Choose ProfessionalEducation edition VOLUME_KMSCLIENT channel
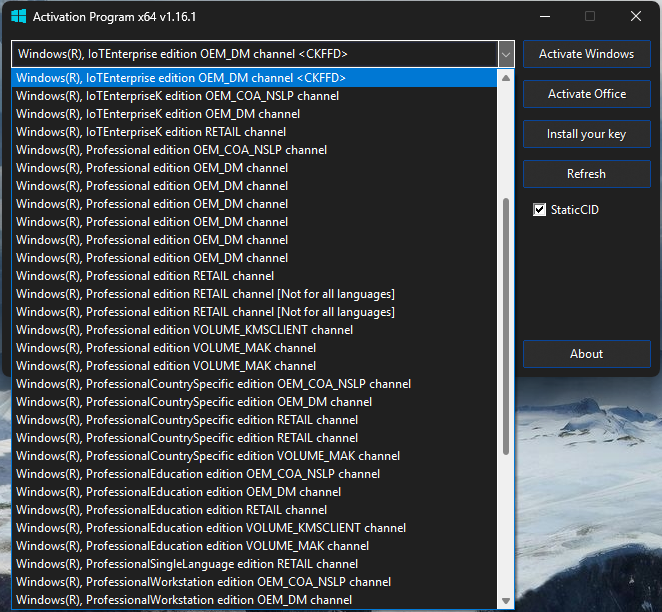 tap(211, 528)
